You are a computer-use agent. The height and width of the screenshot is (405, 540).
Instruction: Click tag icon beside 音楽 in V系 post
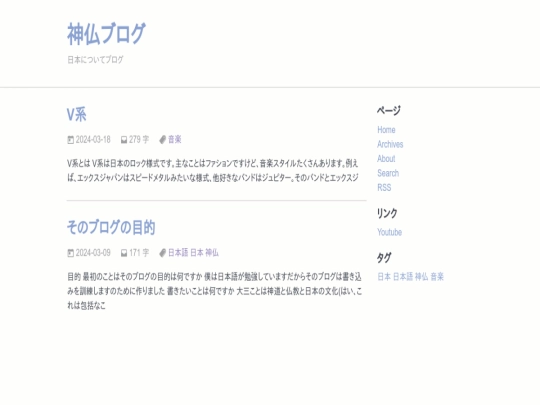pos(163,139)
